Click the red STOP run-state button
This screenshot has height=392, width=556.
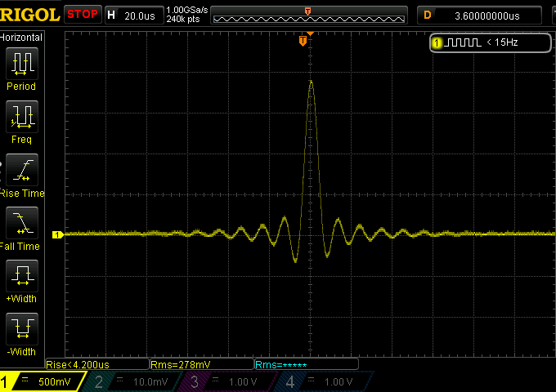[x=83, y=15]
